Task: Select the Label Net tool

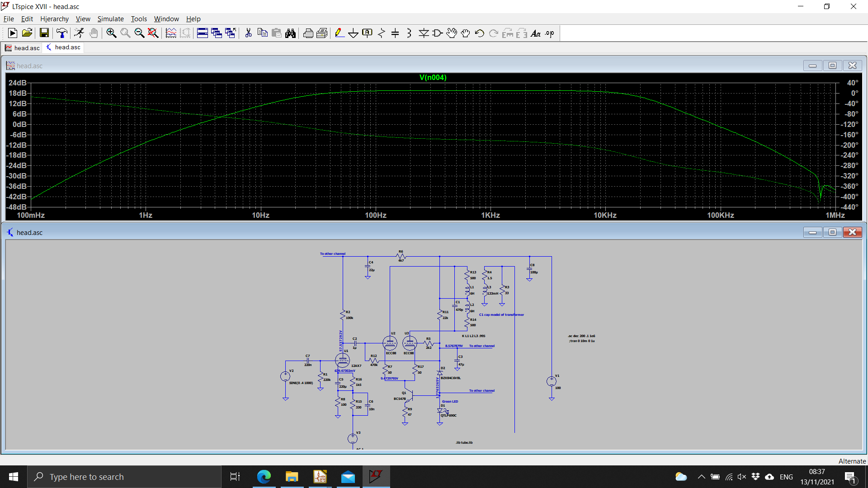Action: coord(367,33)
